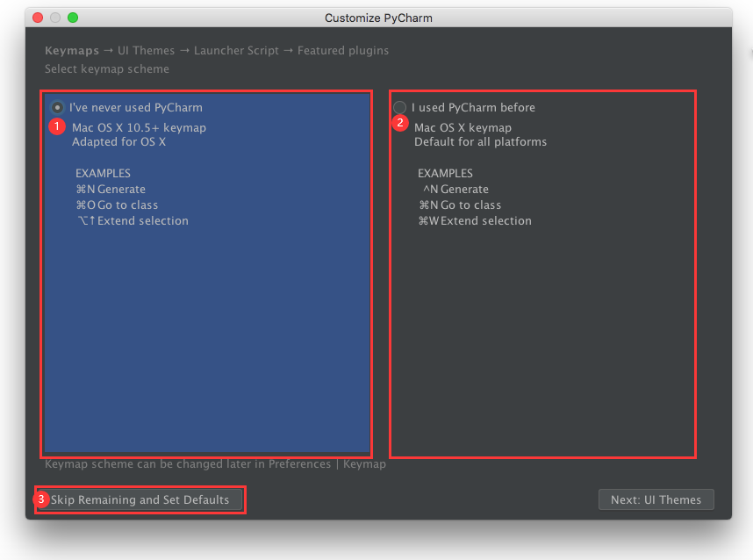Click the "Mac OS X 10.5+ keymap" label

[x=139, y=128]
